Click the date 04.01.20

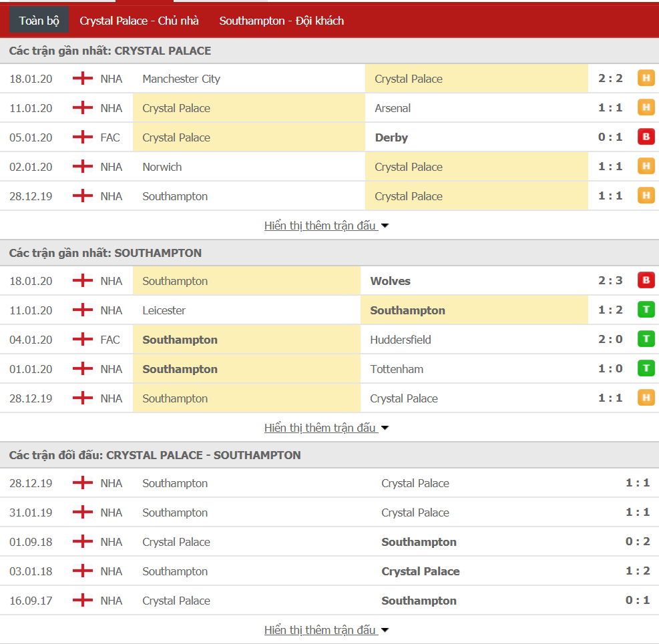point(31,340)
